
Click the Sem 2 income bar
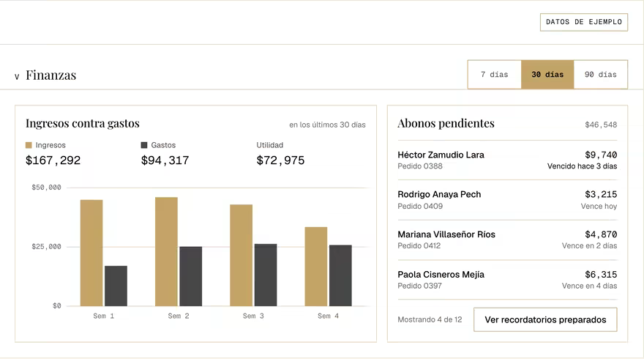(x=166, y=252)
